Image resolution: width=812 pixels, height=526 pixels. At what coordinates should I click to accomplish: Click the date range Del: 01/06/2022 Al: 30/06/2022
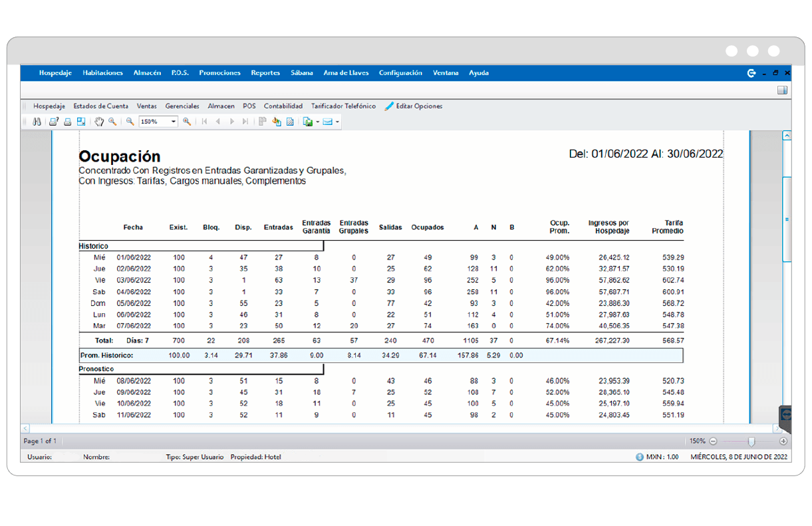[646, 154]
